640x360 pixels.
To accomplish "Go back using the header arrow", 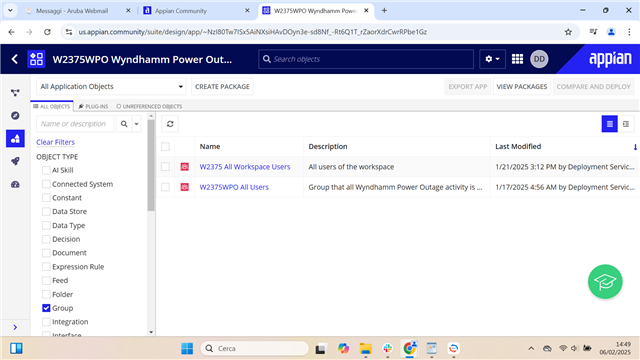I will 15,59.
